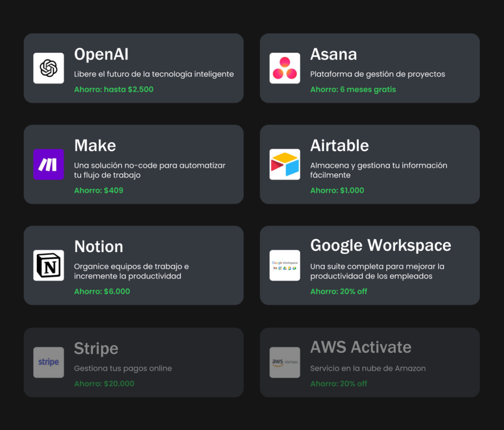The image size is (504, 430).
Task: Click 'Ahorro: $409' savings text
Action: pyautogui.click(x=98, y=191)
